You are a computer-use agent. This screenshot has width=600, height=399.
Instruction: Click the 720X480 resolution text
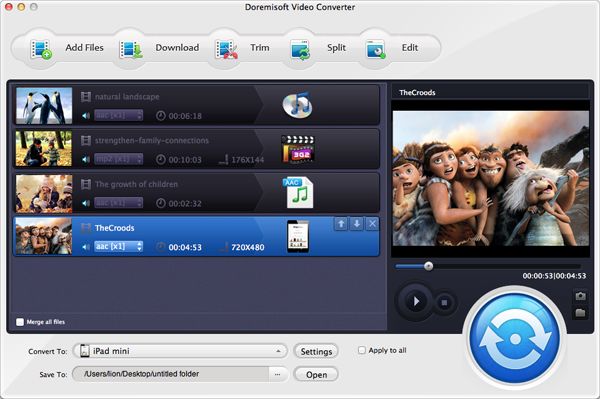click(x=248, y=248)
